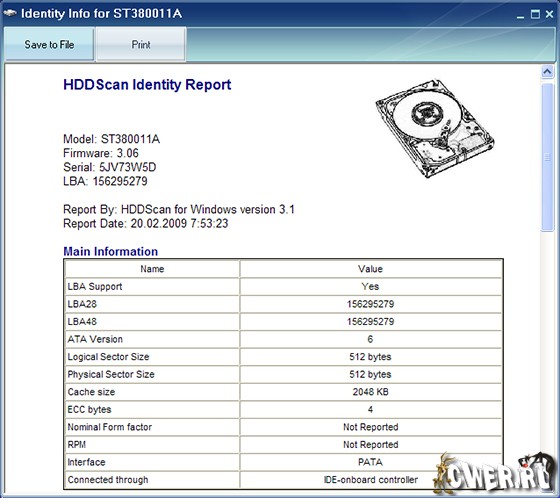Image resolution: width=560 pixels, height=498 pixels.
Task: Click the vertical scrollbar thumb
Action: tap(547, 157)
